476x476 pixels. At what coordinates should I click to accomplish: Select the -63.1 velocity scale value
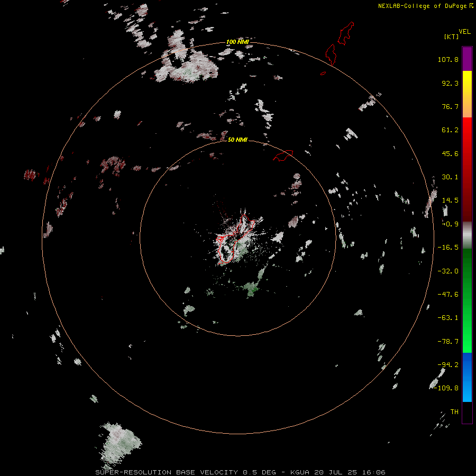tap(448, 318)
